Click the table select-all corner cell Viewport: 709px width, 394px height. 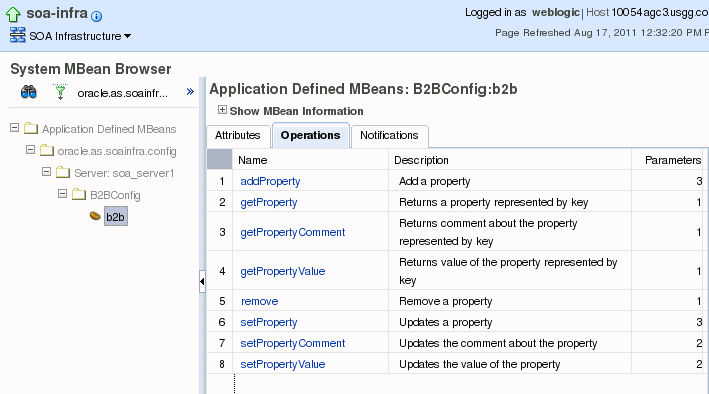[x=219, y=160]
